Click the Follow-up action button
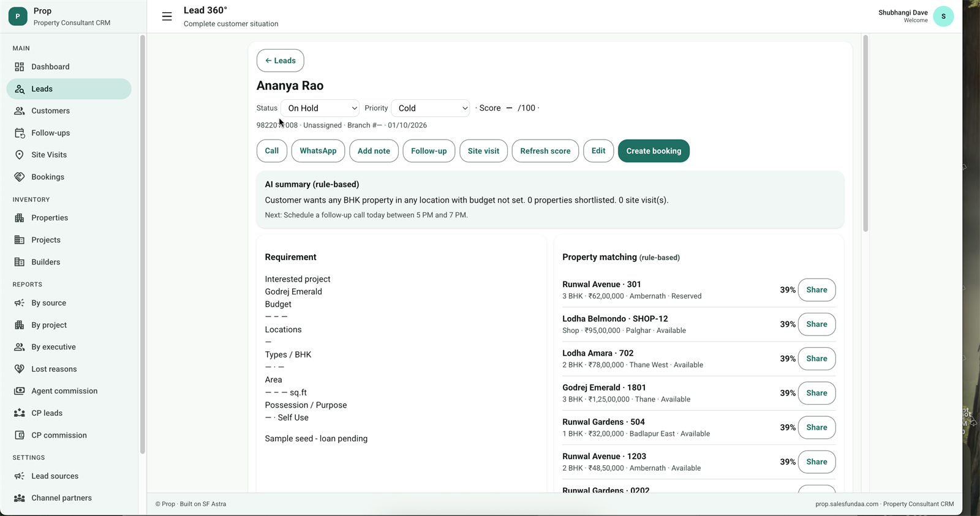This screenshot has height=516, width=980. point(429,151)
